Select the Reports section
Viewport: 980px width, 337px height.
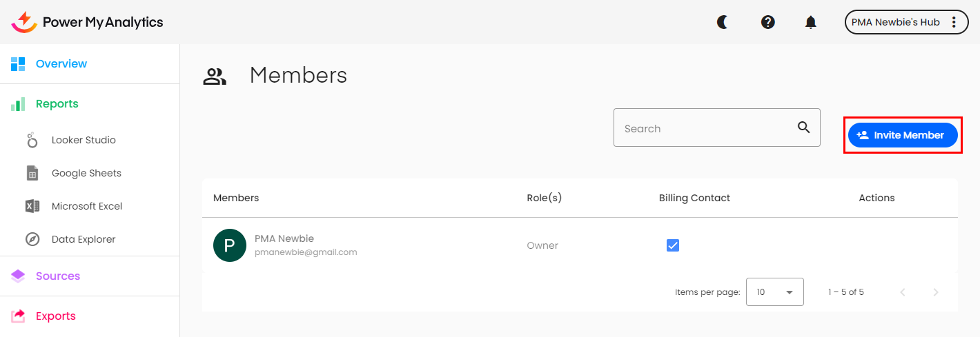coord(57,104)
